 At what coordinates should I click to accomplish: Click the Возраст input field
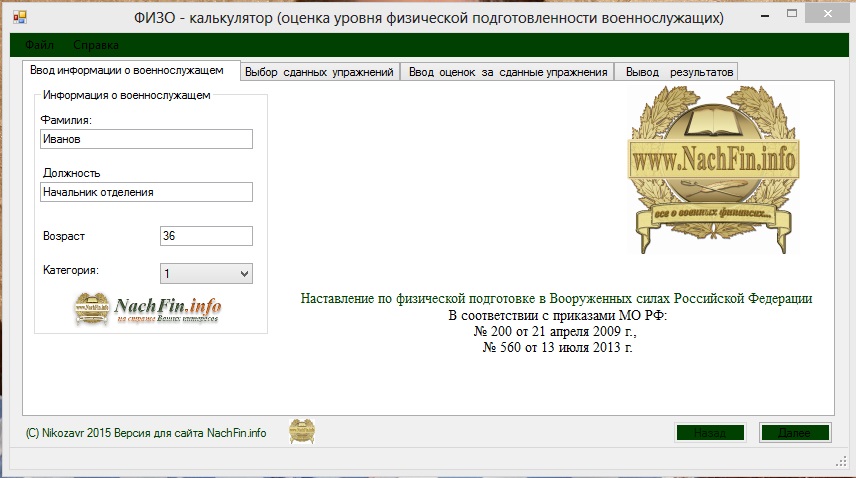(206, 236)
